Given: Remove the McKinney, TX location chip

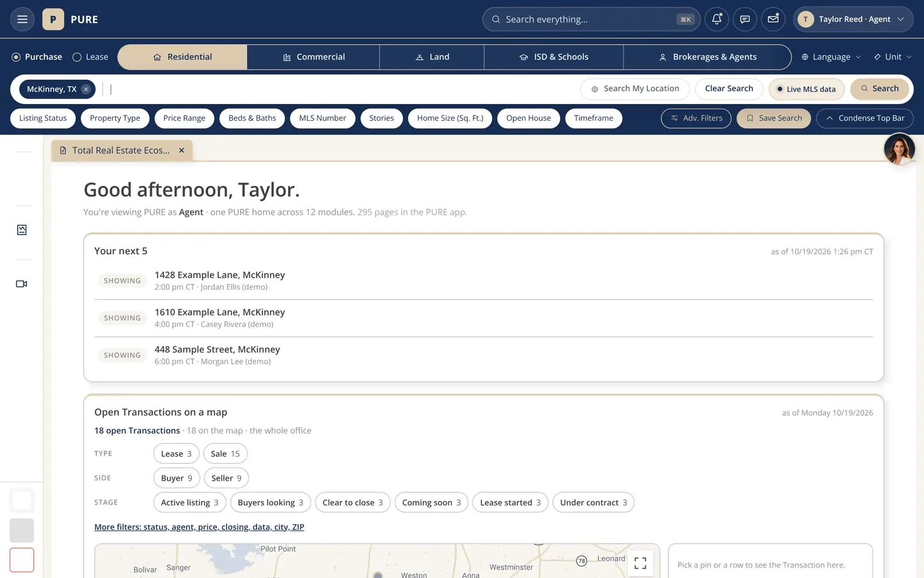Looking at the screenshot, I should tap(86, 89).
